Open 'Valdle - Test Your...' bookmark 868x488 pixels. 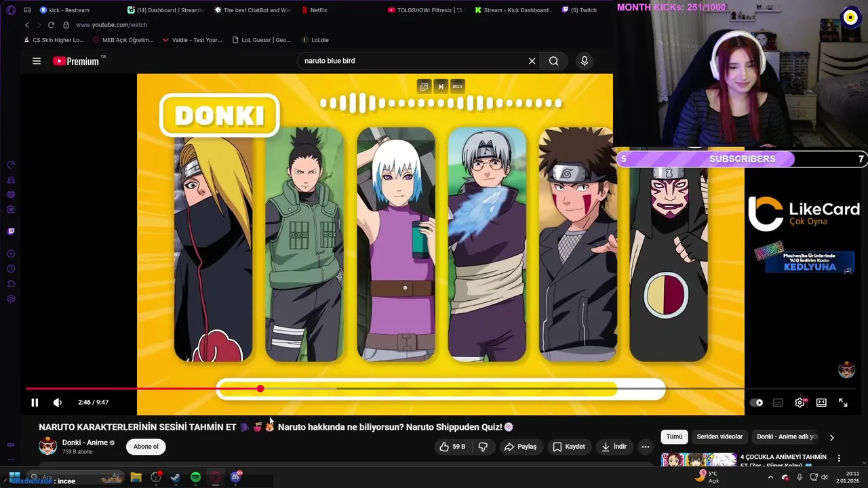point(193,40)
